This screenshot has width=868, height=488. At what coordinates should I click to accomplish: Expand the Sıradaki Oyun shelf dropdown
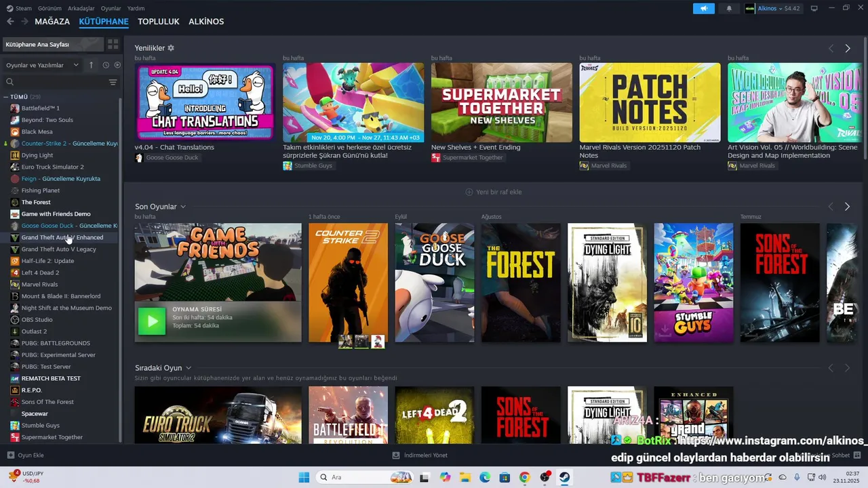[189, 368]
